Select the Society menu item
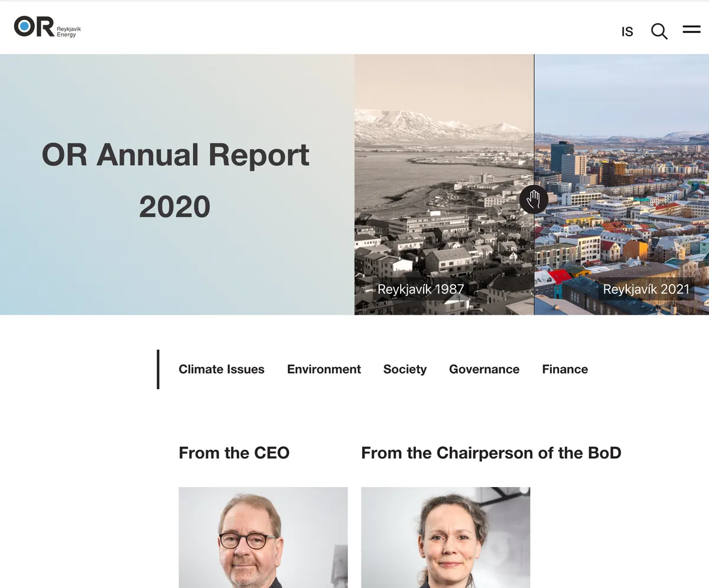709x588 pixels. (405, 369)
